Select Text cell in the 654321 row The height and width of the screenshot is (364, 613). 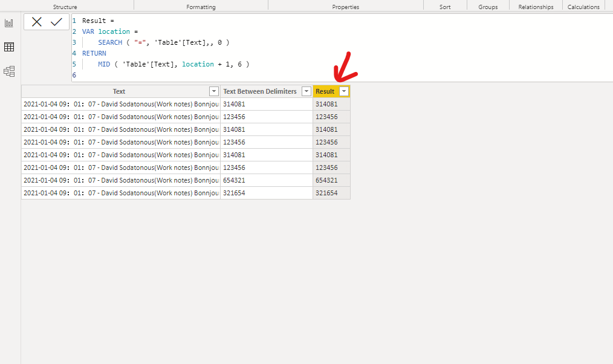click(x=121, y=180)
